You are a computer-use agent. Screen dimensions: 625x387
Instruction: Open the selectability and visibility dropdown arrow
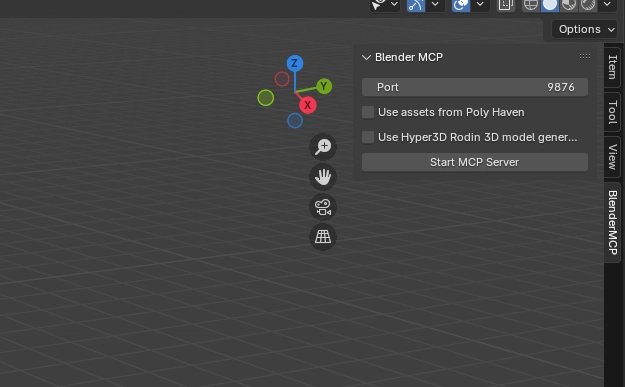click(394, 4)
